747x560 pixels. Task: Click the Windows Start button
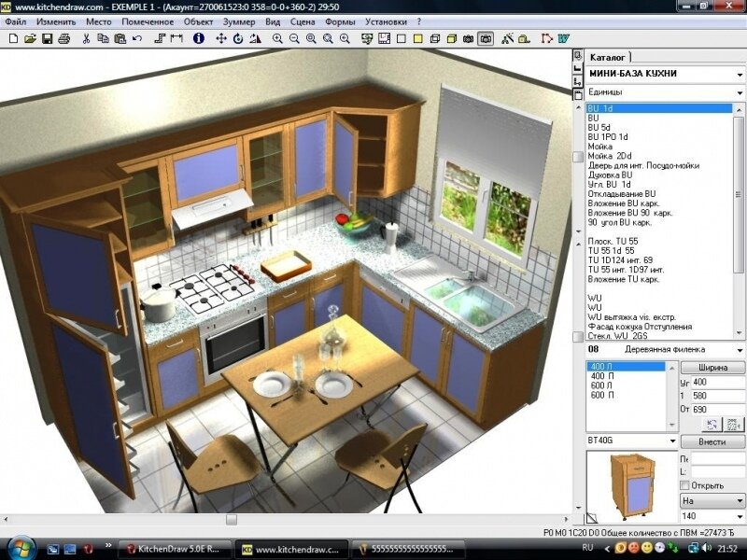21,549
